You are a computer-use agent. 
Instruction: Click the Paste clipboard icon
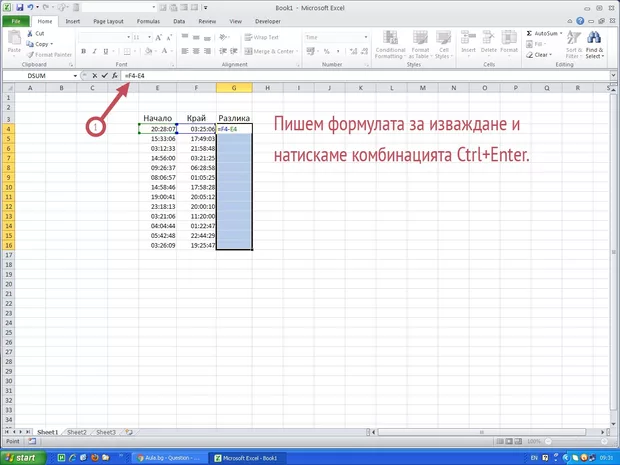[13, 41]
